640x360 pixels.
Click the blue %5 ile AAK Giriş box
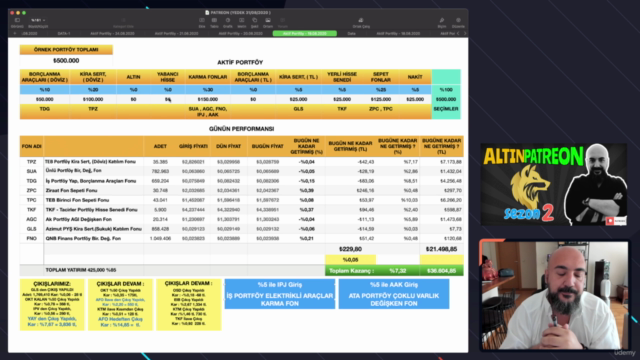(394, 294)
